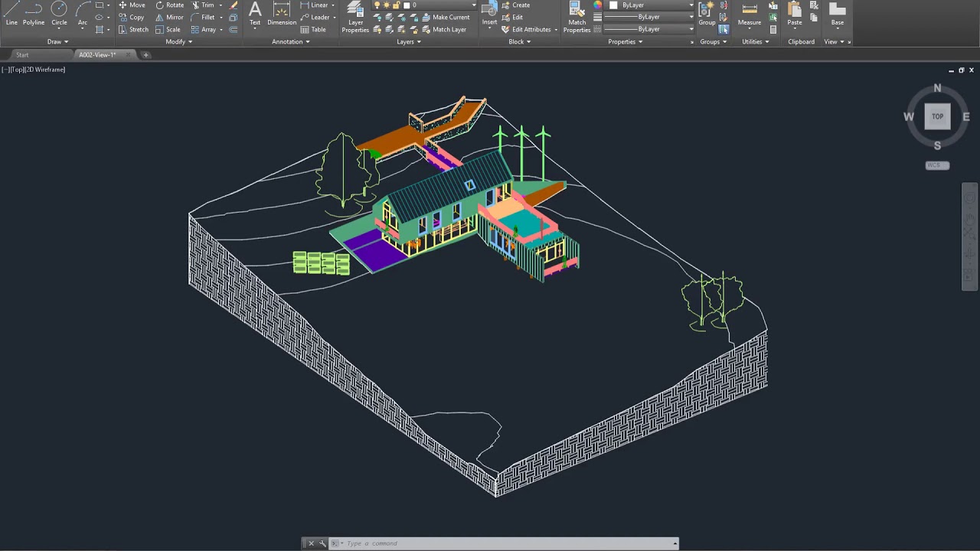Image resolution: width=980 pixels, height=551 pixels.
Task: Open the lineweight ByLayer dropdown
Action: (x=648, y=17)
